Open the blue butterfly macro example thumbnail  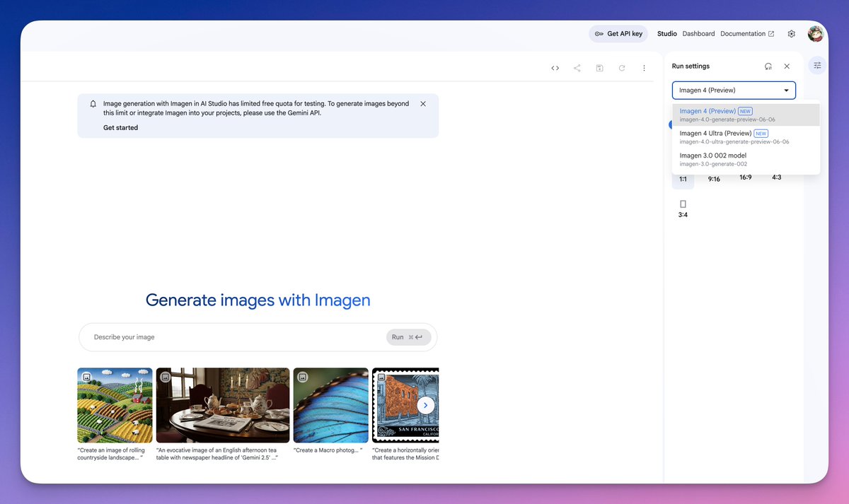[331, 405]
